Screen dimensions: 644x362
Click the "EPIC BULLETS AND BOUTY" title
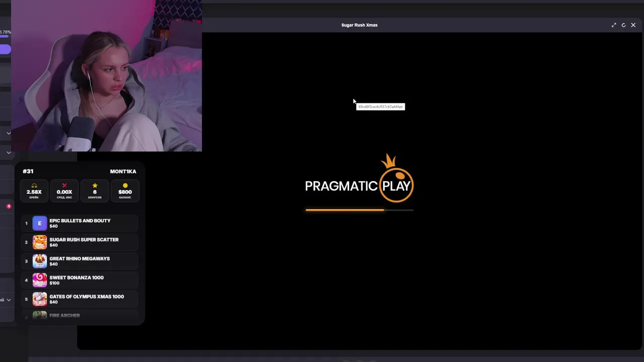[80, 221]
